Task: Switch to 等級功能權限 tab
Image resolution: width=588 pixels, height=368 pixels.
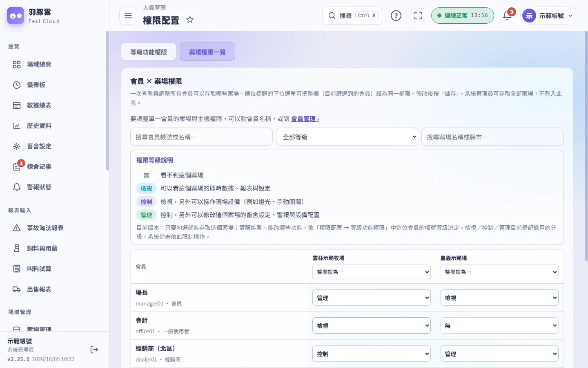Action: pos(149,52)
